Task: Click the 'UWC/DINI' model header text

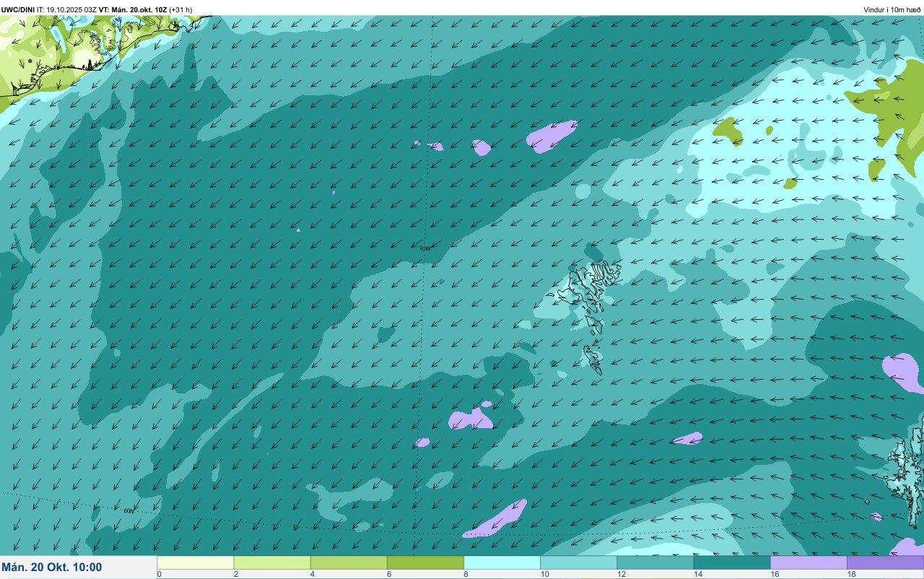Action: click(x=18, y=9)
